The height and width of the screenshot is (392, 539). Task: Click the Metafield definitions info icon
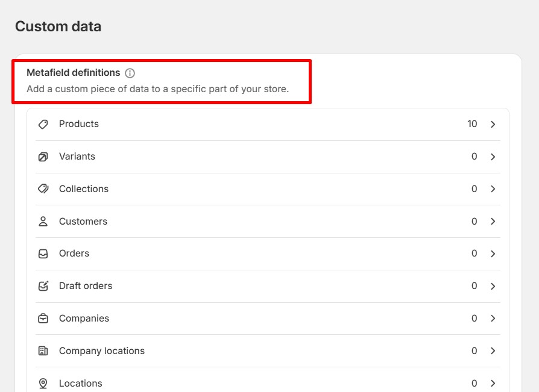pyautogui.click(x=130, y=73)
